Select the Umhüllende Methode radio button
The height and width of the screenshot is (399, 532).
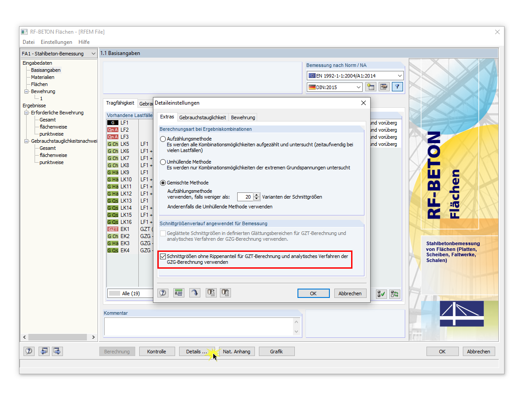coord(163,162)
